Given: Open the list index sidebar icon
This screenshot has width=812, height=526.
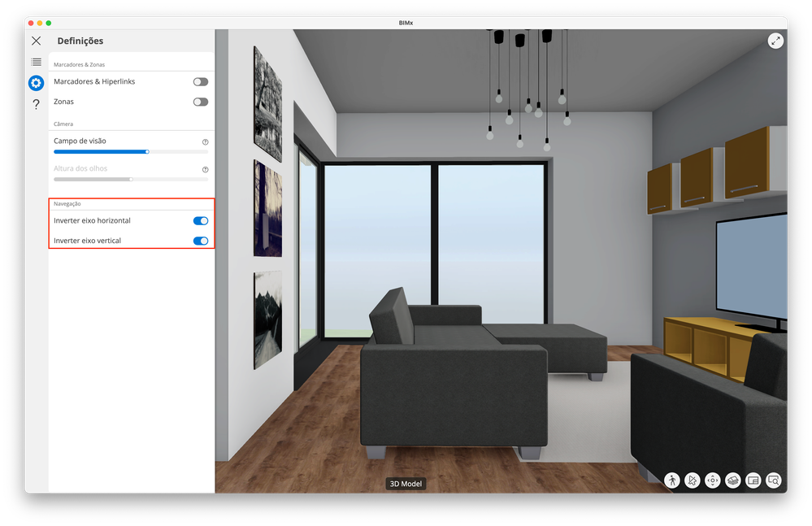Looking at the screenshot, I should [37, 62].
